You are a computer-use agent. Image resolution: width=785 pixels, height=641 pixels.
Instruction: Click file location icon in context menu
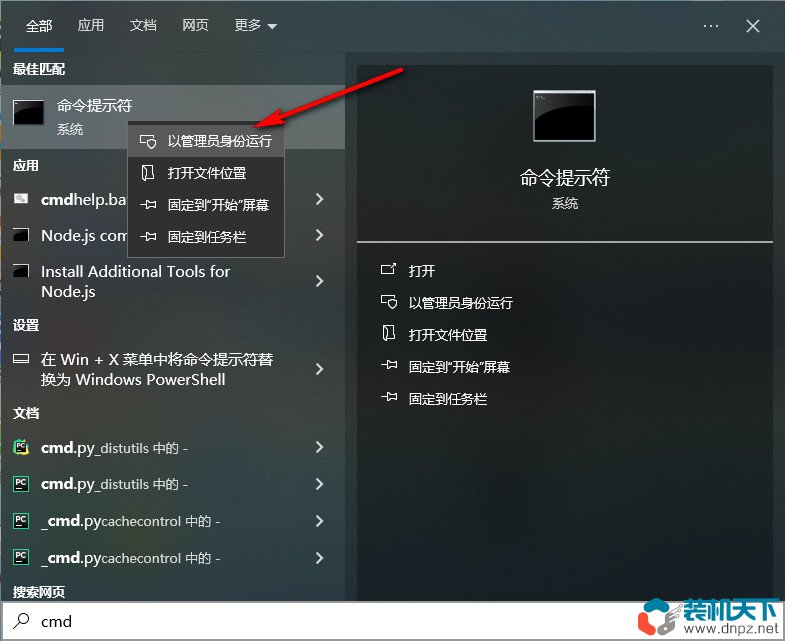[x=148, y=173]
